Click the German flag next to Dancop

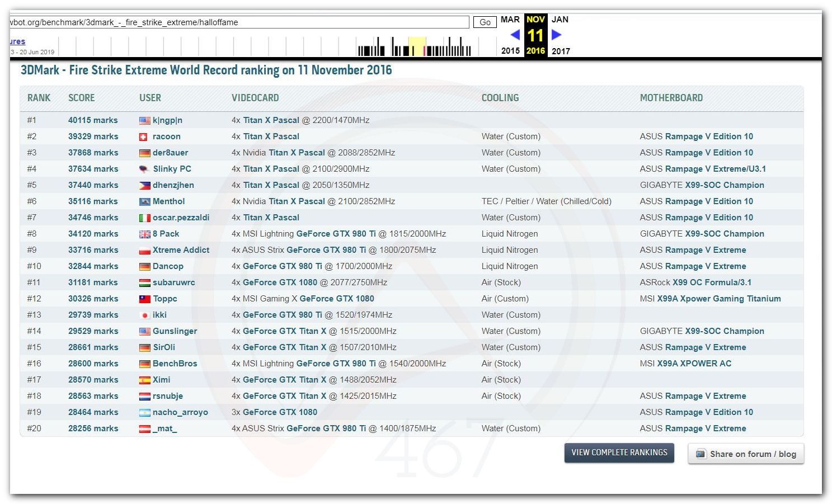pos(145,266)
